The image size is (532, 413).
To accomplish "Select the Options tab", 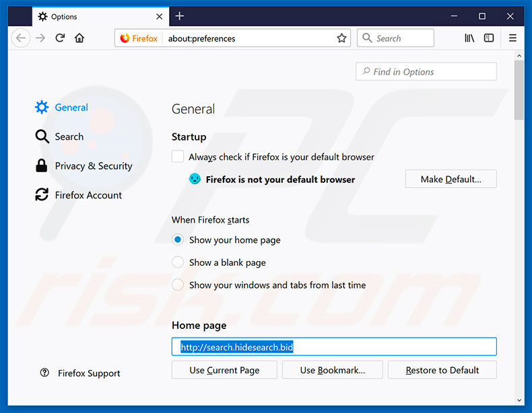I will pyautogui.click(x=100, y=16).
